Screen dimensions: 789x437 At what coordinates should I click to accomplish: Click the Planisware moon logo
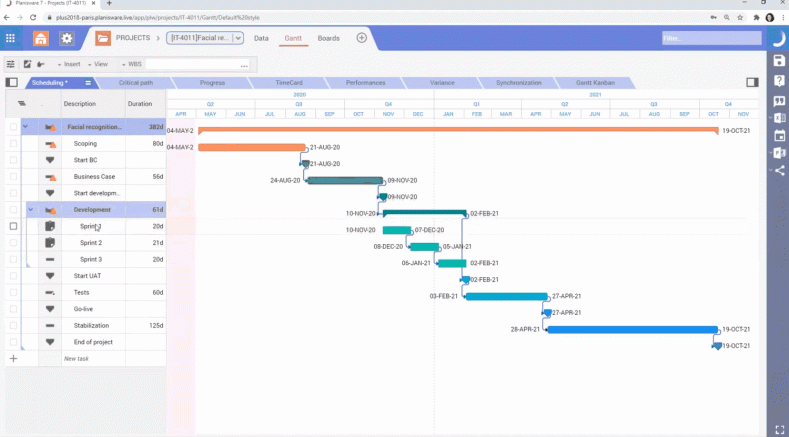coord(778,38)
